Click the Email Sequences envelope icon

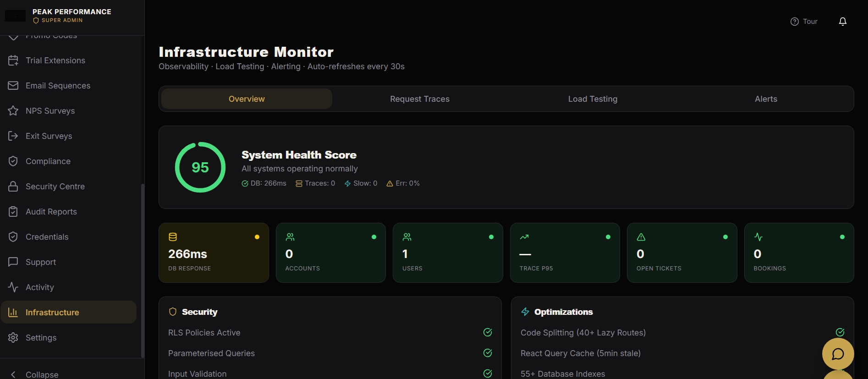(13, 86)
